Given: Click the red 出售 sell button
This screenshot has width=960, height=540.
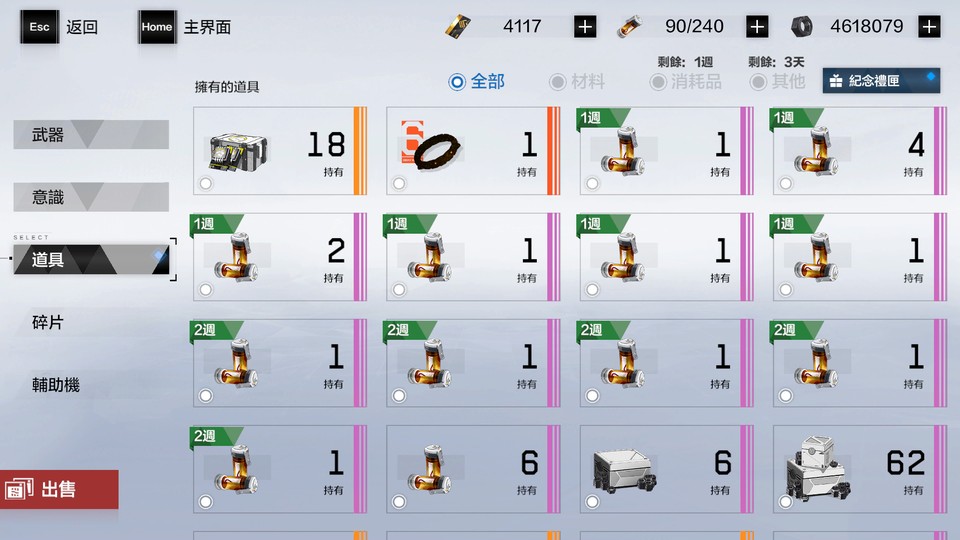Looking at the screenshot, I should click(59, 489).
